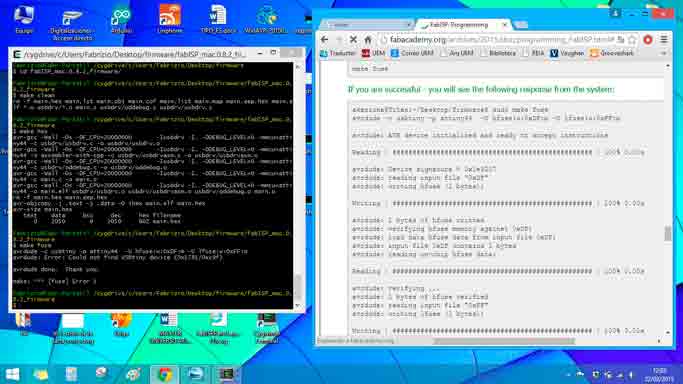Open the Chrome hamburger menu
This screenshot has height=384, width=683.
click(664, 40)
